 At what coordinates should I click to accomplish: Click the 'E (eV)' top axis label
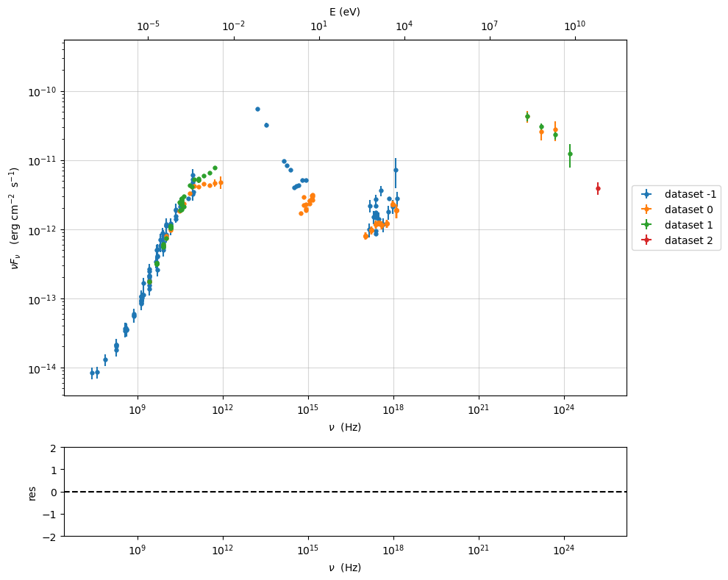pos(345,12)
